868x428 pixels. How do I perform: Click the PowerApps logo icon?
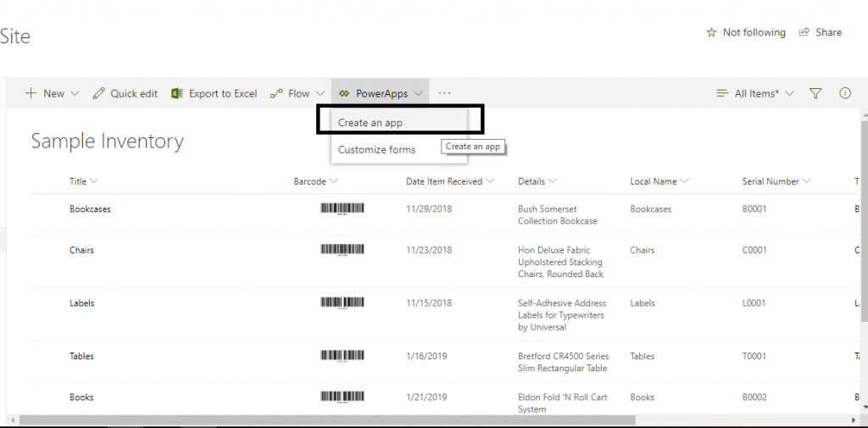tap(344, 93)
